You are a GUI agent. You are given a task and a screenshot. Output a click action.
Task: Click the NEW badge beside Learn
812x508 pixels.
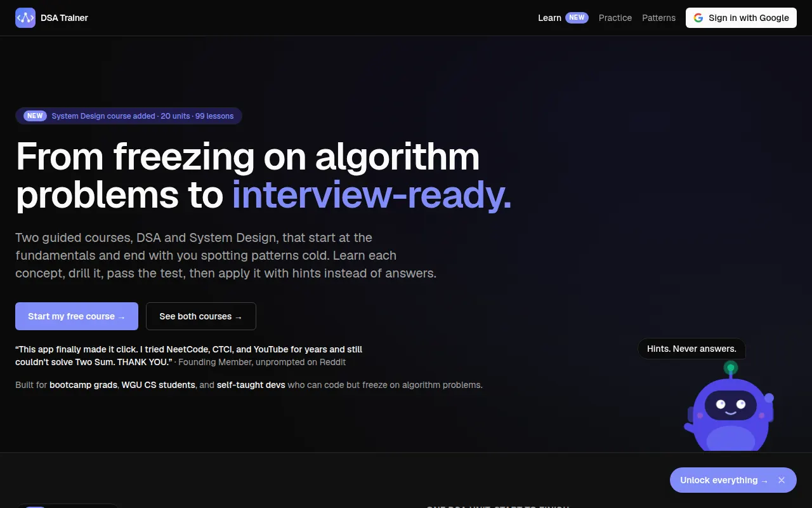pos(577,18)
